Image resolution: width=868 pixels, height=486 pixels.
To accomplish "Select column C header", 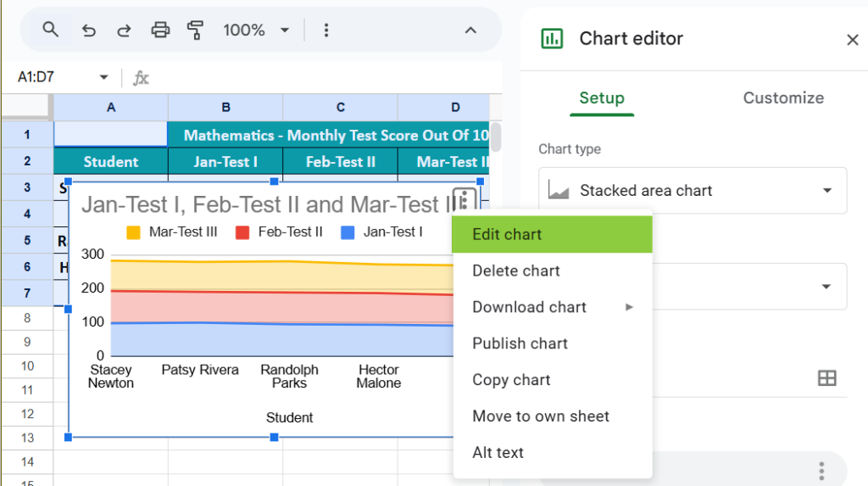I will click(x=341, y=108).
